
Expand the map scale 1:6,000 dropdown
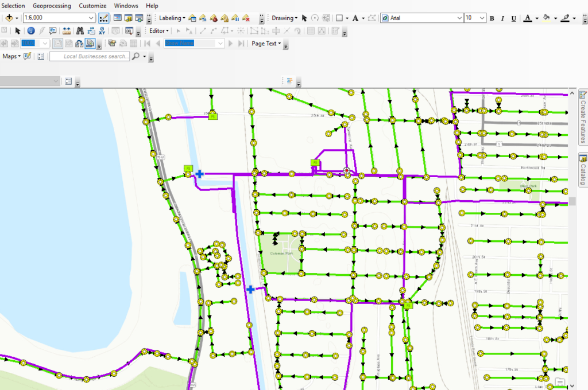(x=91, y=18)
